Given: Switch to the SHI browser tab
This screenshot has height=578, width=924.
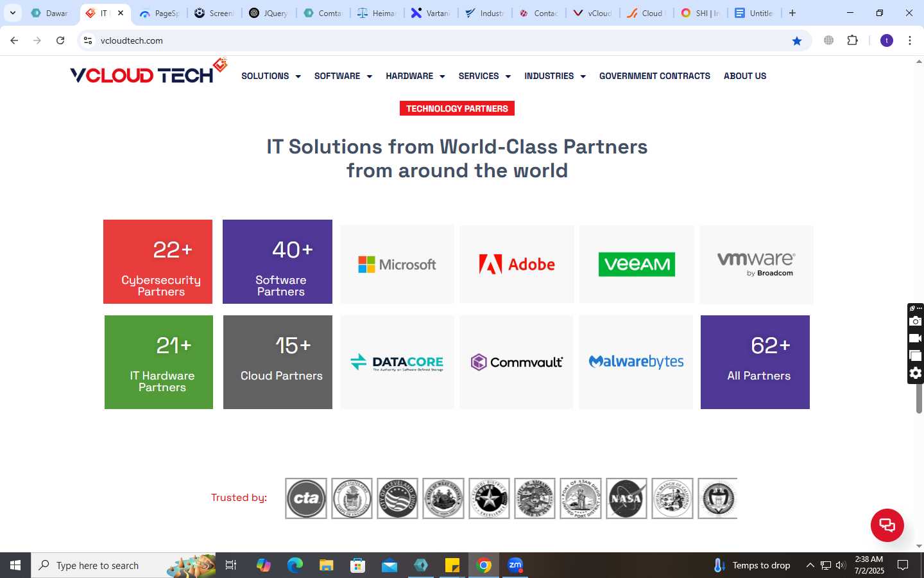Looking at the screenshot, I should [701, 13].
